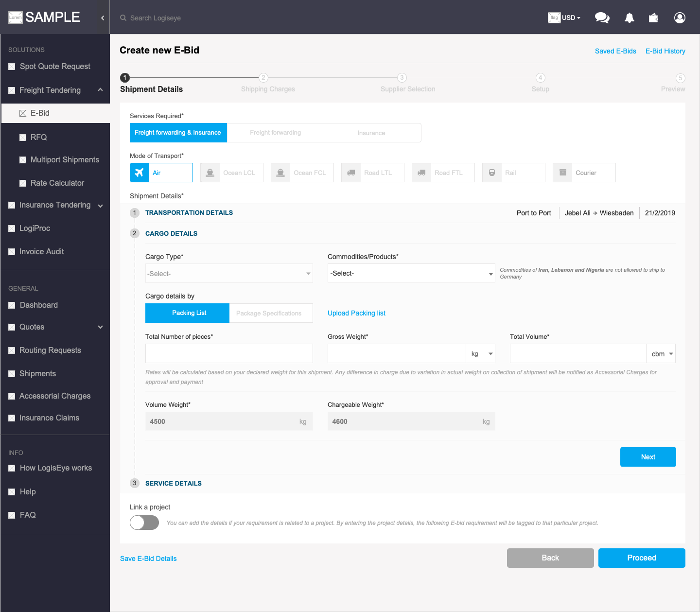Click the E-Bid sidebar icon
Image resolution: width=700 pixels, height=612 pixels.
click(22, 113)
